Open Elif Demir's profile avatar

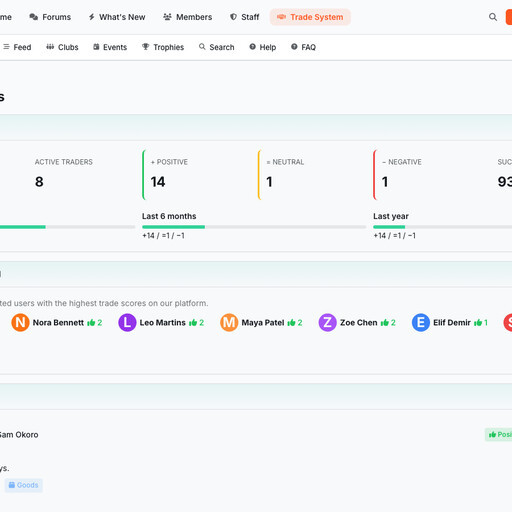coord(421,322)
